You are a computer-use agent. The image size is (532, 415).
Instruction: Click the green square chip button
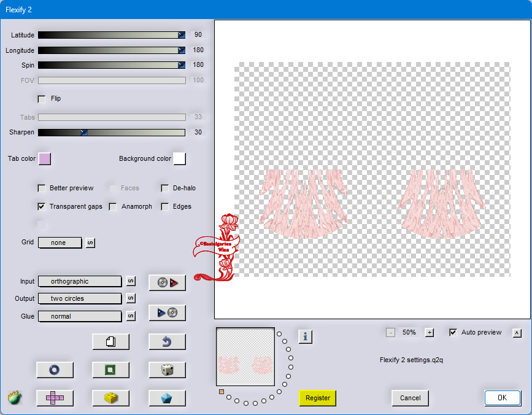(110, 370)
